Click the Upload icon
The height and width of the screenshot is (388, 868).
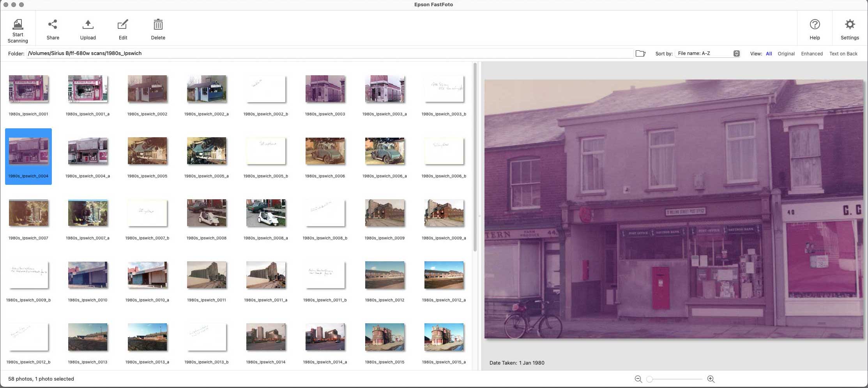pyautogui.click(x=88, y=25)
